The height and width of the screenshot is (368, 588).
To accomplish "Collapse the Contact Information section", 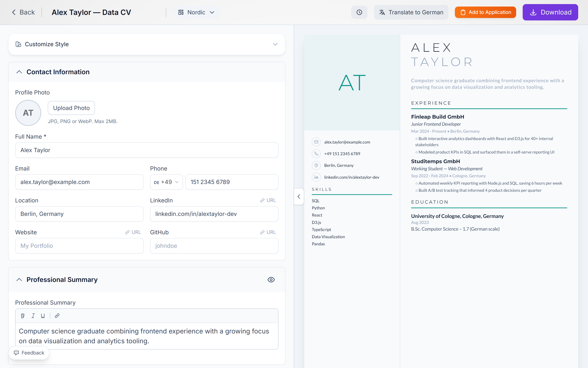I will (19, 72).
